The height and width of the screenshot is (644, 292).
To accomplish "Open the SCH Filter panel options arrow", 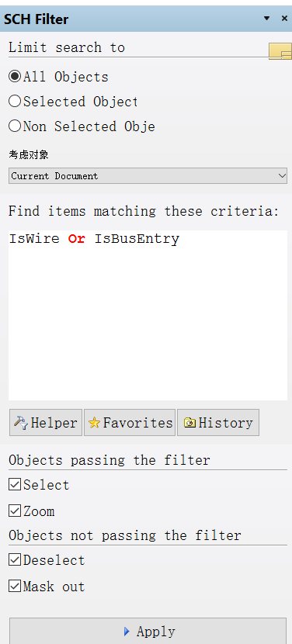I will coord(267,19).
